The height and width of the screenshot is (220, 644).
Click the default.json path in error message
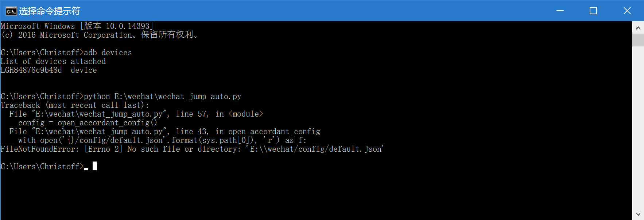point(315,149)
